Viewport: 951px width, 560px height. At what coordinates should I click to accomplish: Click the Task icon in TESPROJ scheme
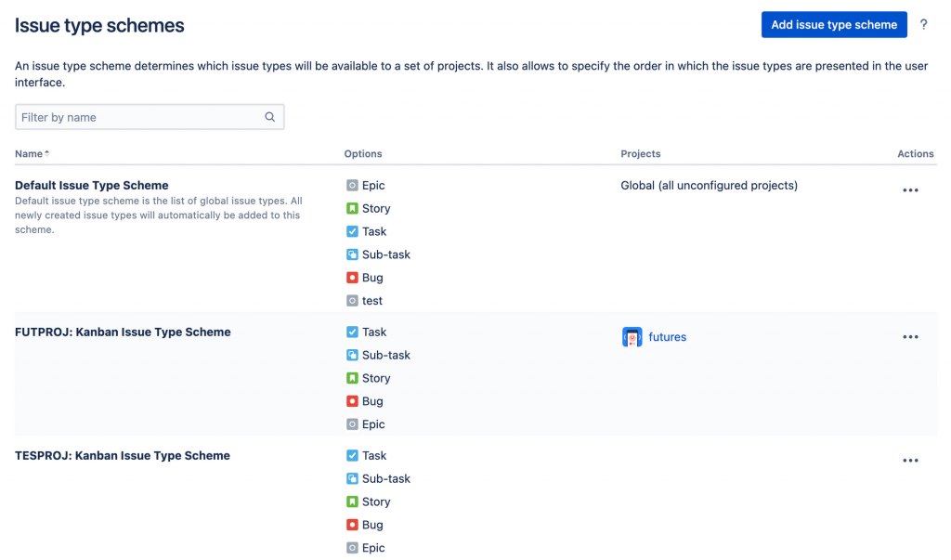tap(352, 456)
